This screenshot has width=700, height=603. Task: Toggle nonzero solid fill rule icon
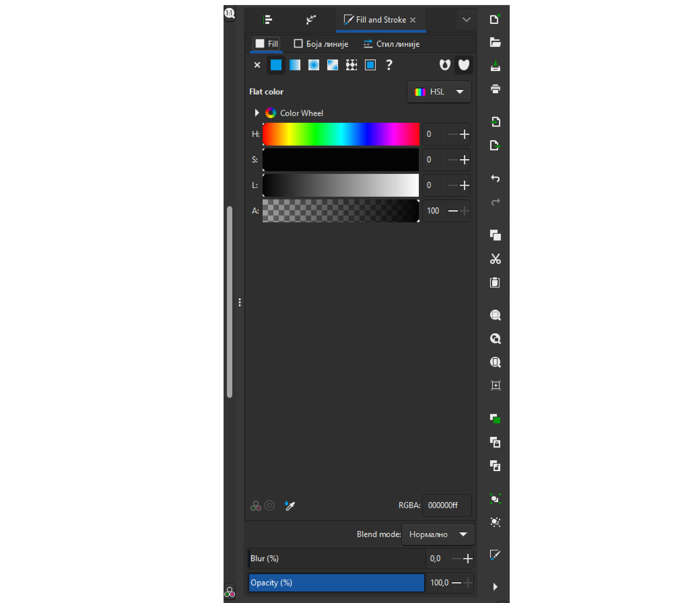(464, 65)
